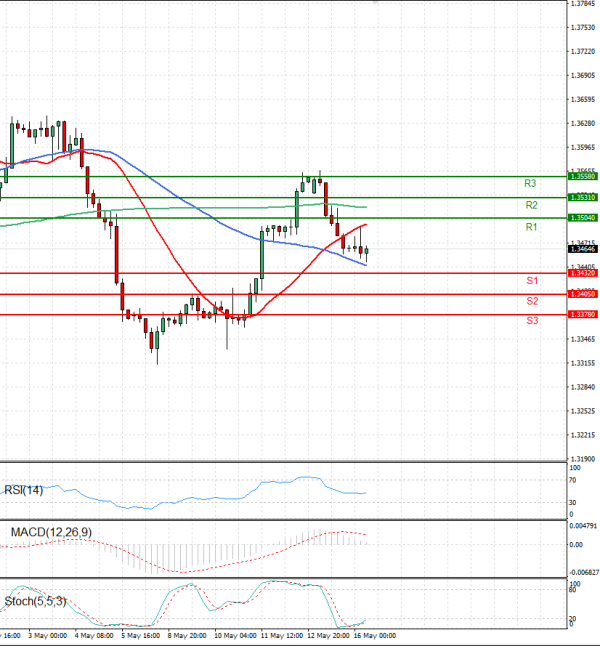
Task: Click the MACD(12,26,9) indicator label
Action: tap(51, 532)
